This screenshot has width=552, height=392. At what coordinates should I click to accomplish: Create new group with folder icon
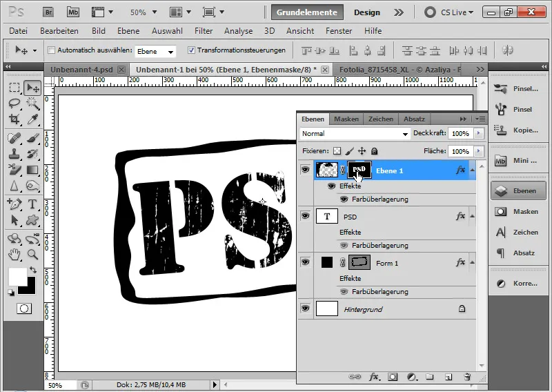click(x=429, y=377)
